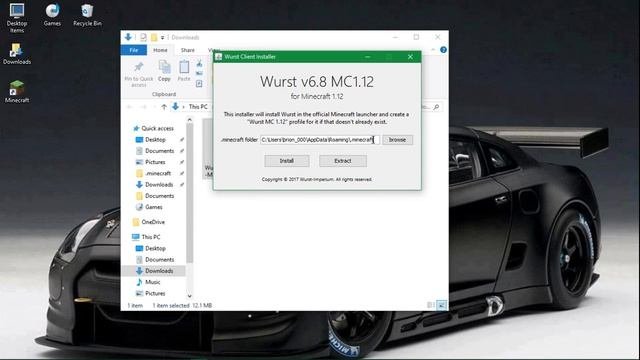Click the Paste shortcut icon in ribbon
The width and height of the screenshot is (640, 360).
tap(199, 84)
